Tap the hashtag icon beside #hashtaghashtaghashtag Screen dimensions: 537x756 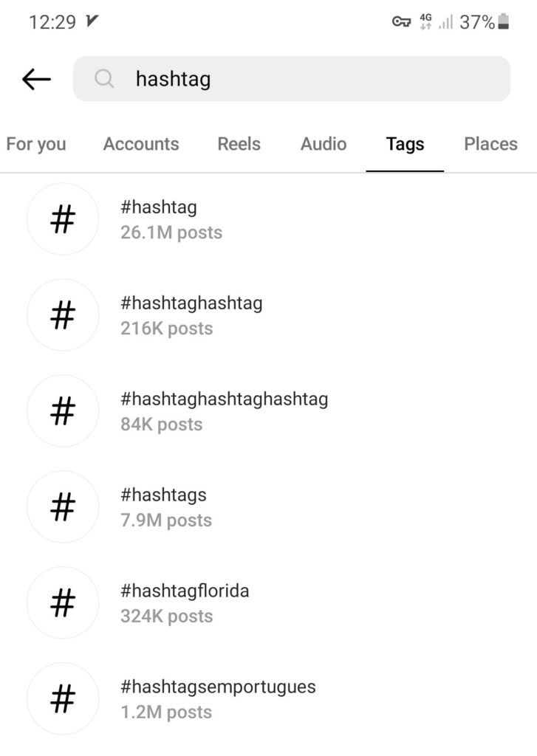coord(62,410)
